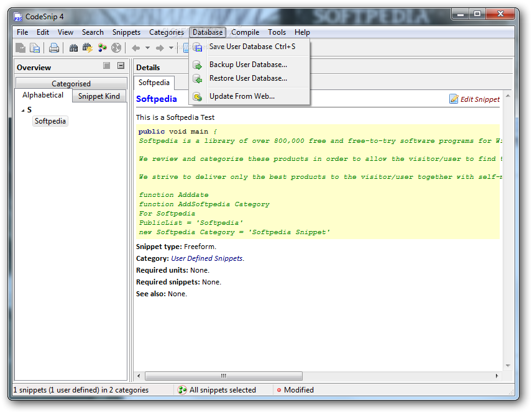Open the User Defined Snippets category link

coord(206,258)
